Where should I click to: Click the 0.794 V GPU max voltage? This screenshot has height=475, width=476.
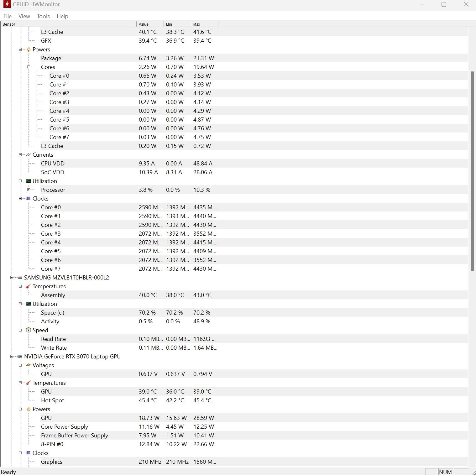(x=203, y=374)
